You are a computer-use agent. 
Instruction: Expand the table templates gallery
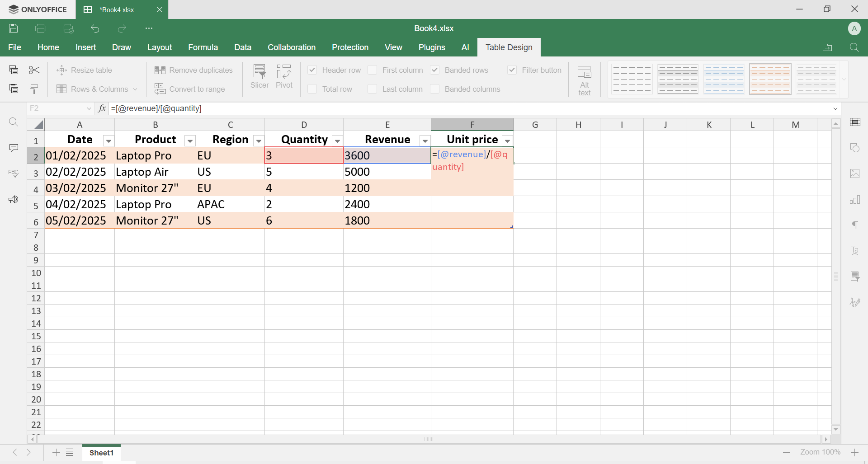coord(843,79)
